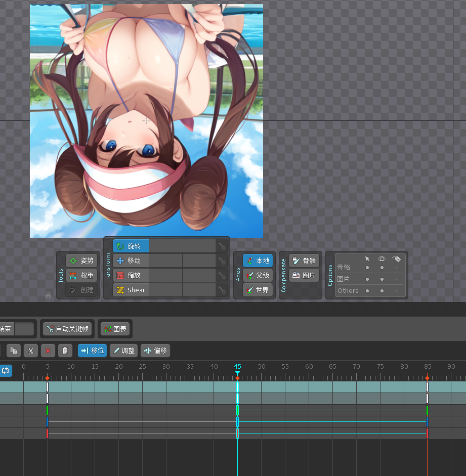Open the 偏移 (Offset) keyframe option
The width and height of the screenshot is (466, 476).
click(155, 351)
